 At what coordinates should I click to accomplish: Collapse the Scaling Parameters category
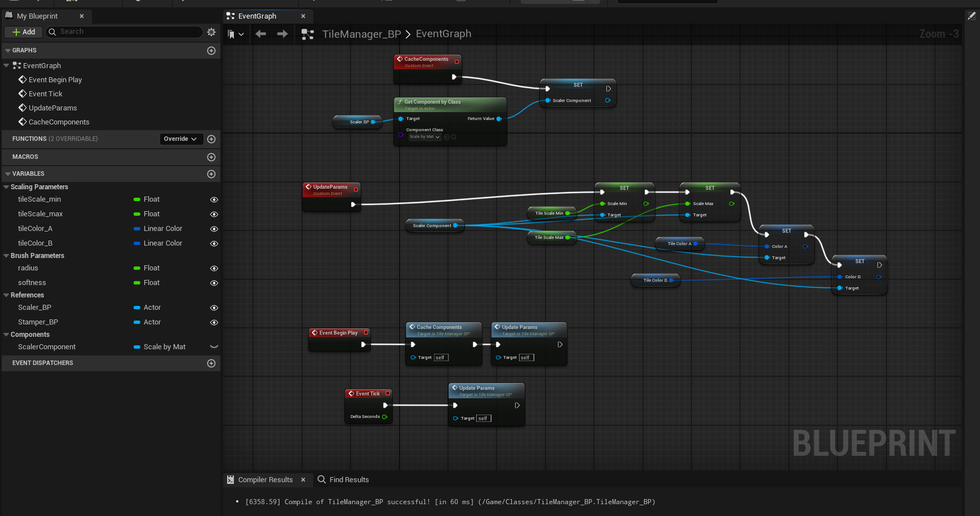[6, 187]
